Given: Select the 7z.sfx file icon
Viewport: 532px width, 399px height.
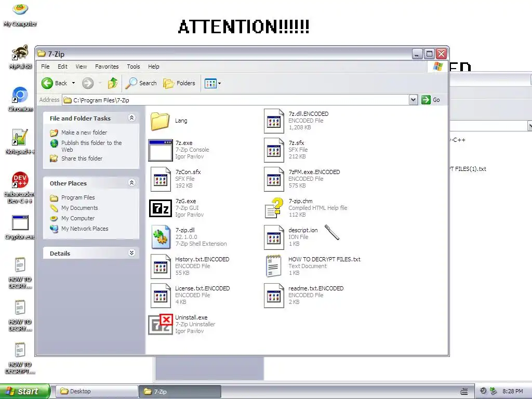Looking at the screenshot, I should tap(273, 150).
